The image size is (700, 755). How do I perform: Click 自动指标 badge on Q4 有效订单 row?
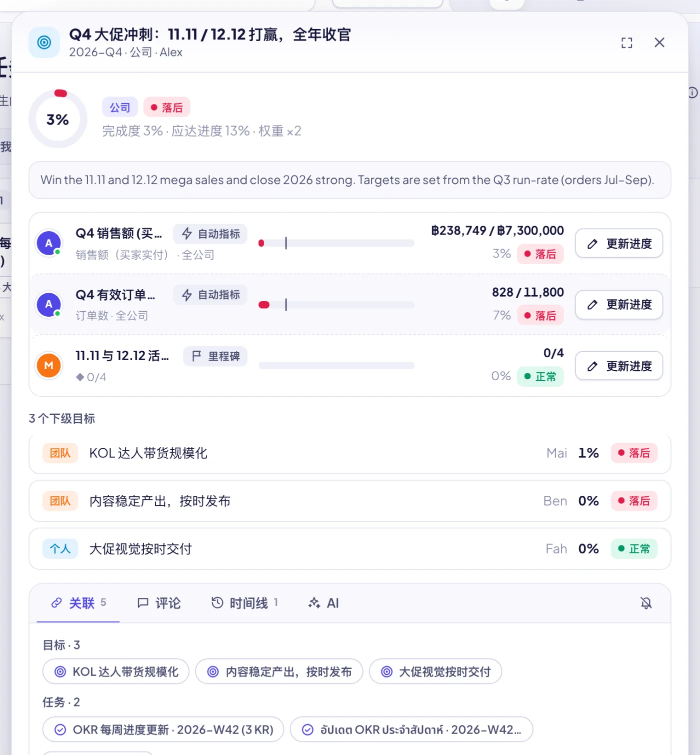click(210, 295)
